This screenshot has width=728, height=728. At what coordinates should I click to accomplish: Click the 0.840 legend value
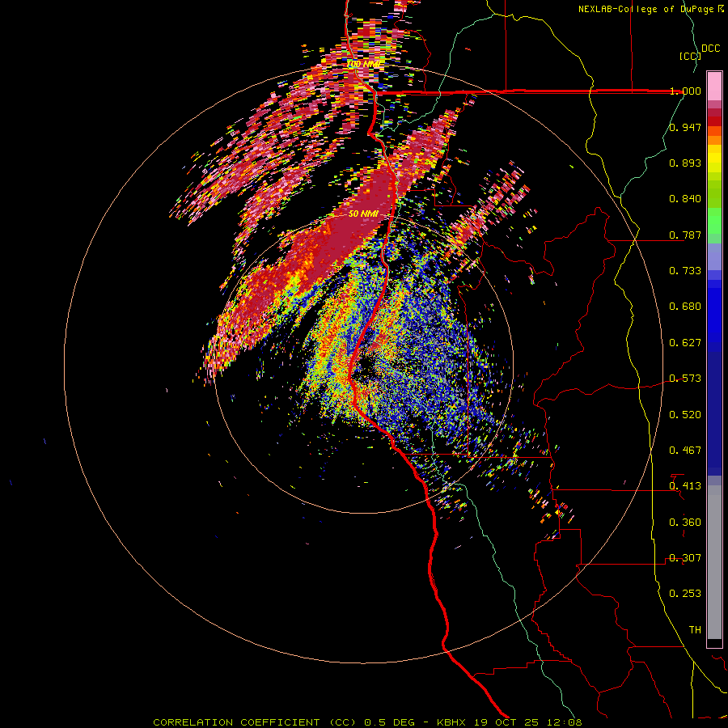[x=685, y=199]
